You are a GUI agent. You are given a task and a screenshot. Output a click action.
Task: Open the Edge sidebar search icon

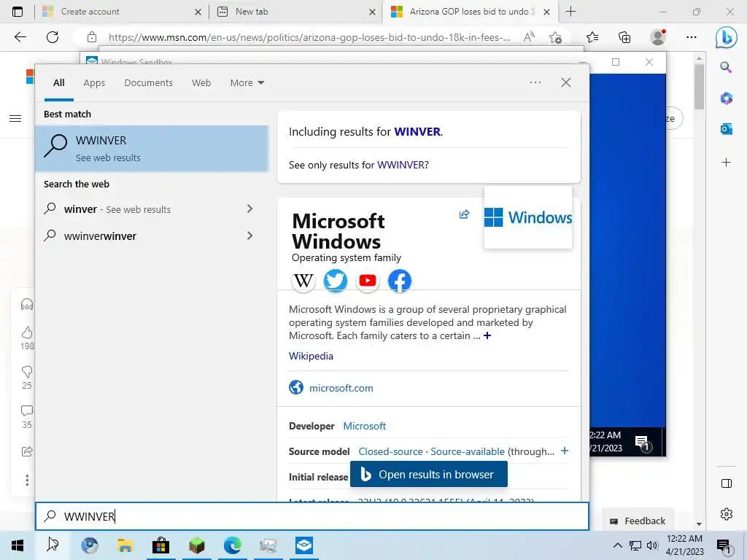(726, 67)
